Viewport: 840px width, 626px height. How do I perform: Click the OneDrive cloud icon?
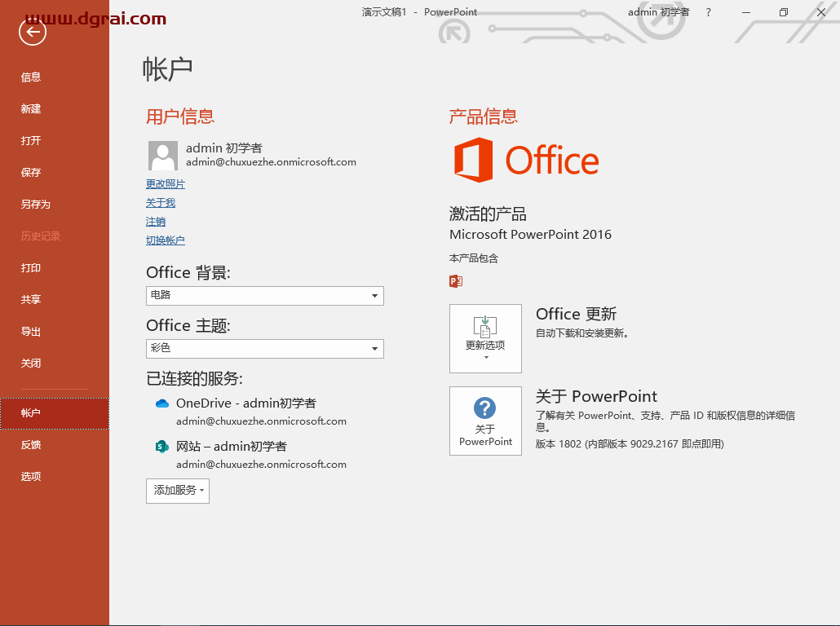click(x=161, y=403)
